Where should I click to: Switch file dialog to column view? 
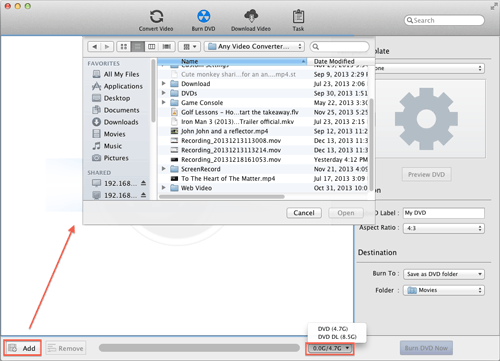tap(151, 47)
